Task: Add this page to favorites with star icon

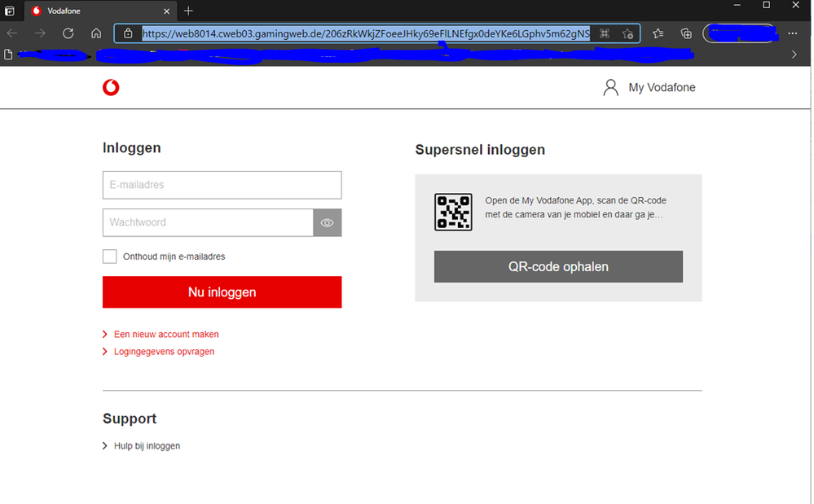Action: point(627,33)
